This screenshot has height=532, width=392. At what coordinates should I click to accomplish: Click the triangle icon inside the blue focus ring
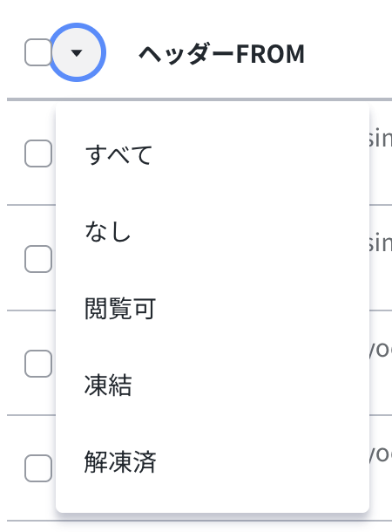pos(77,53)
